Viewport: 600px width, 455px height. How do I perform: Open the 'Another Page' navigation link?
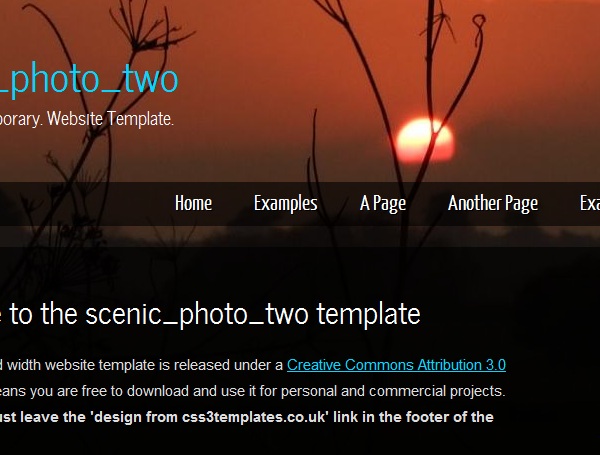tap(493, 203)
